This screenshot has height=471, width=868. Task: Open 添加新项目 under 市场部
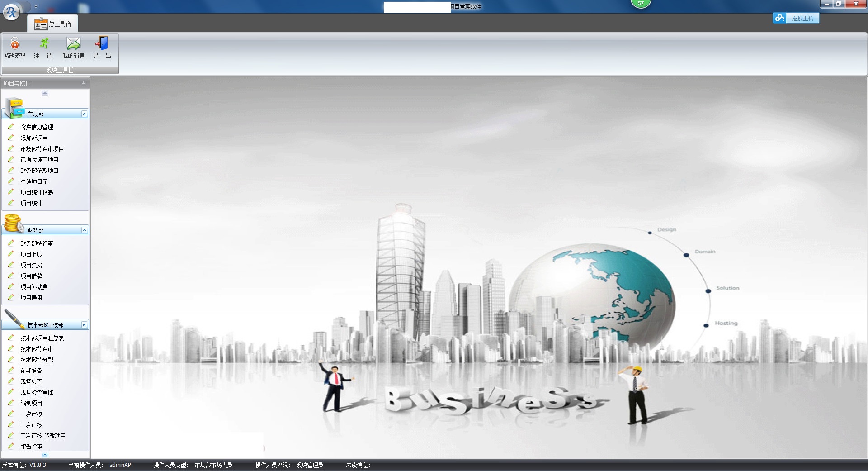(34, 138)
